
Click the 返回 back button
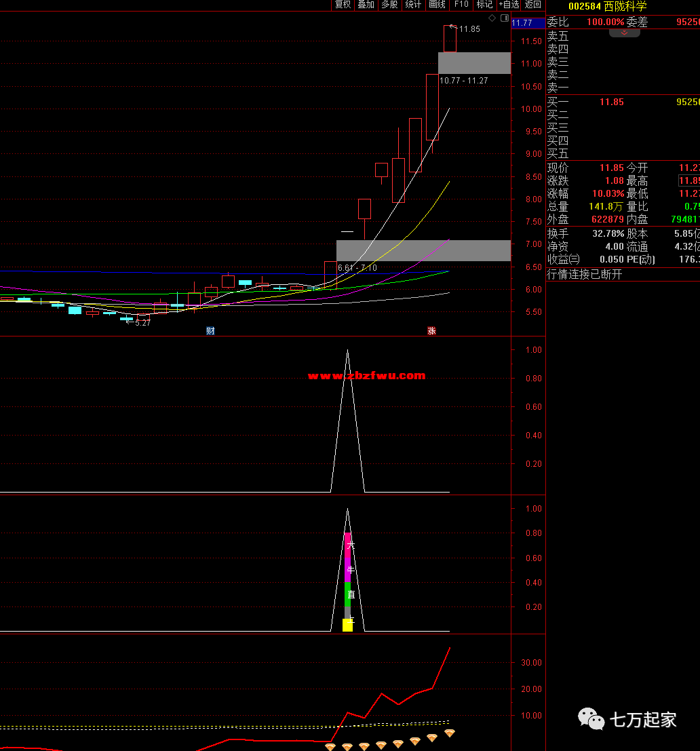pyautogui.click(x=533, y=5)
